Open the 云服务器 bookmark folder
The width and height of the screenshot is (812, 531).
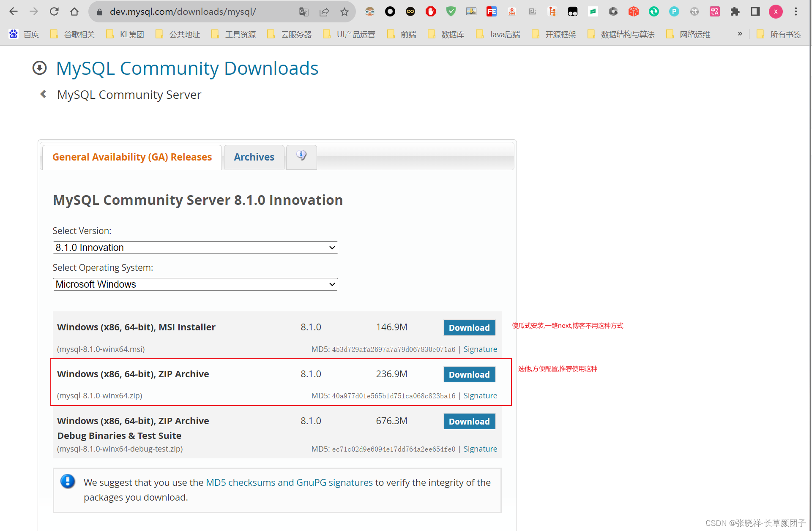(x=289, y=34)
